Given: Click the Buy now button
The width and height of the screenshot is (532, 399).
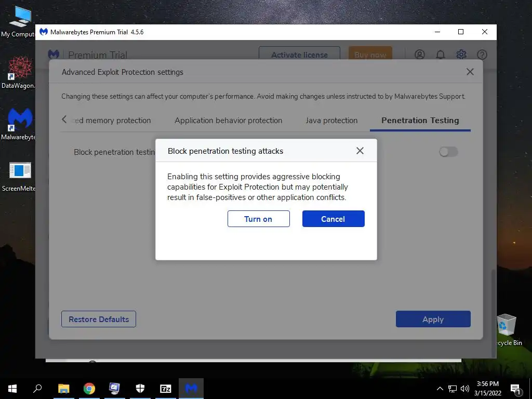Looking at the screenshot, I should pyautogui.click(x=370, y=55).
